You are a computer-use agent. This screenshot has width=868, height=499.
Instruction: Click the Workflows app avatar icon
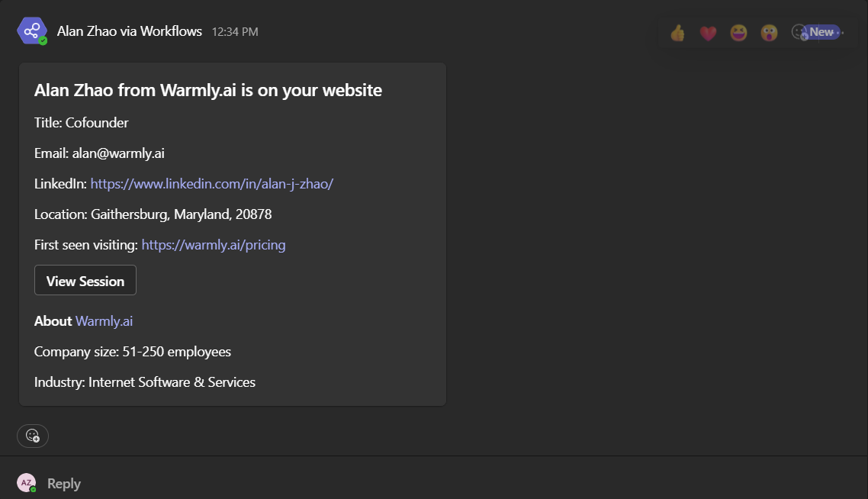coord(32,31)
